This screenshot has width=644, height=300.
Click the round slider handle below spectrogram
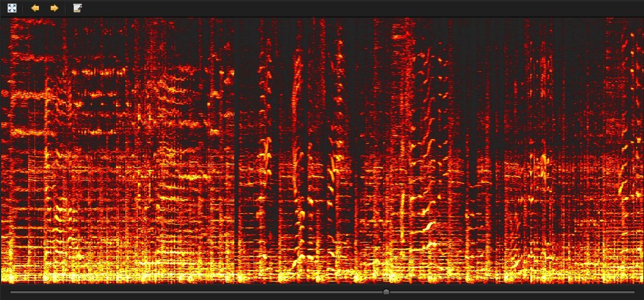(386, 292)
